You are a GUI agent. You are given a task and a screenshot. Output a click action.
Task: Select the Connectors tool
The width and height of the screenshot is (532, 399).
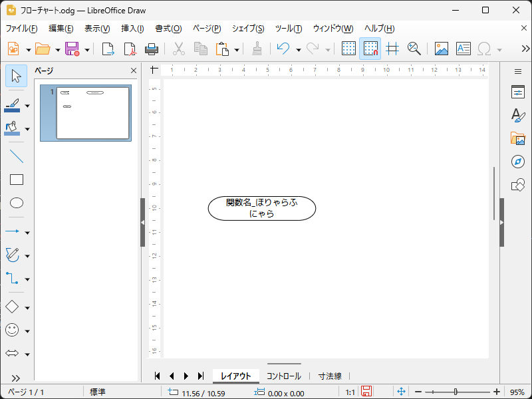[x=13, y=278]
